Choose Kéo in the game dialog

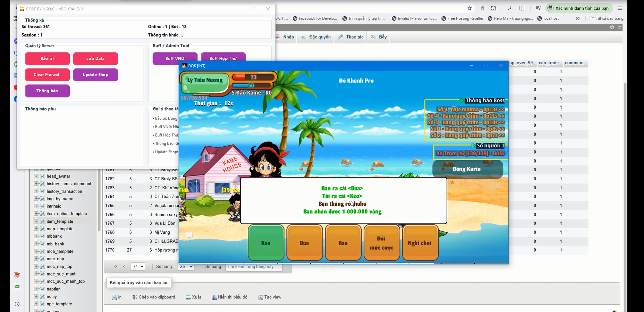tap(266, 243)
